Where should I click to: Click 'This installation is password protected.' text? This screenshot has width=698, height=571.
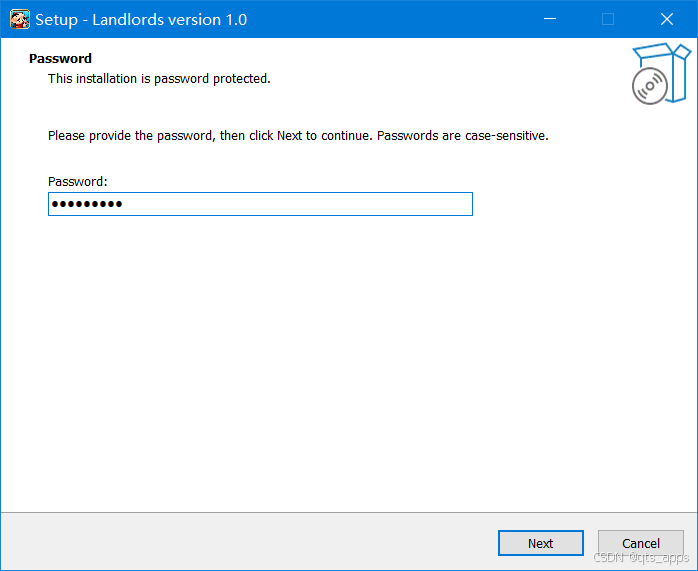159,79
